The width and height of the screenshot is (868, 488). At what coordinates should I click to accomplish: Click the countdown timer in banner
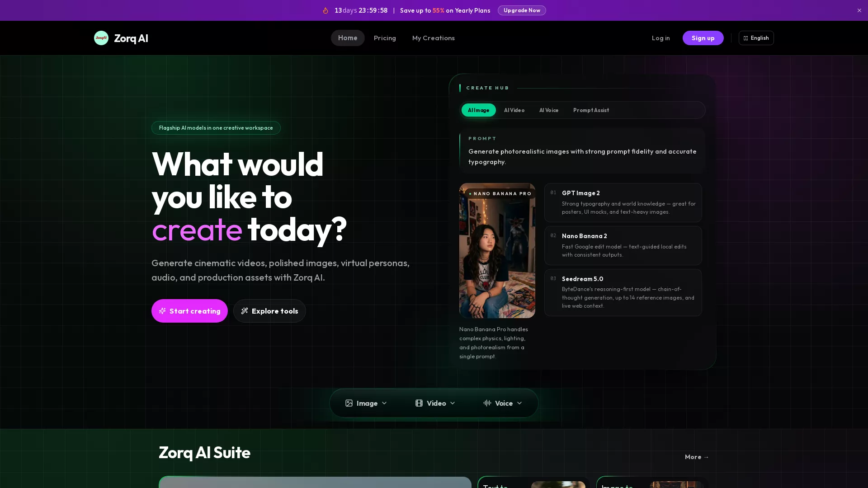click(361, 10)
